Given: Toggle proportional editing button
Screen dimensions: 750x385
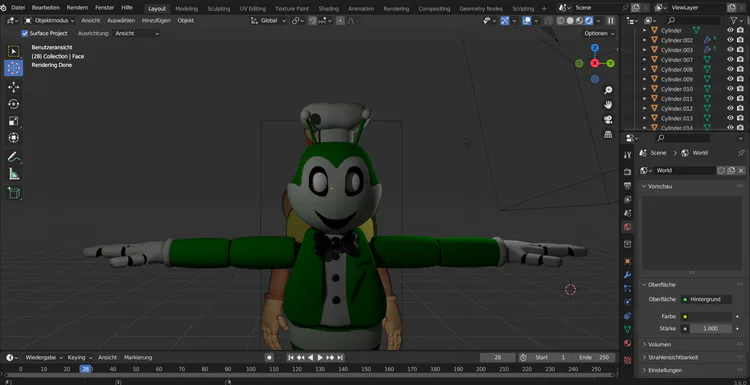Looking at the screenshot, I should [x=340, y=21].
